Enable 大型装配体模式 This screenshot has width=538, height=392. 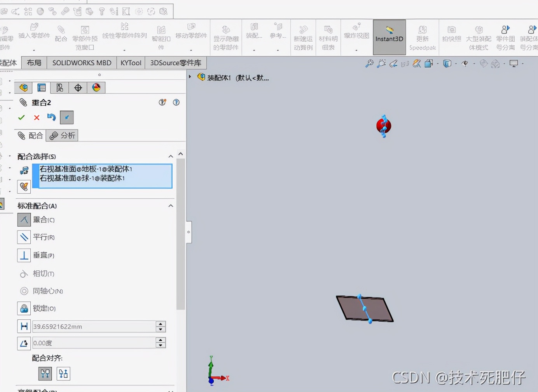click(478, 36)
